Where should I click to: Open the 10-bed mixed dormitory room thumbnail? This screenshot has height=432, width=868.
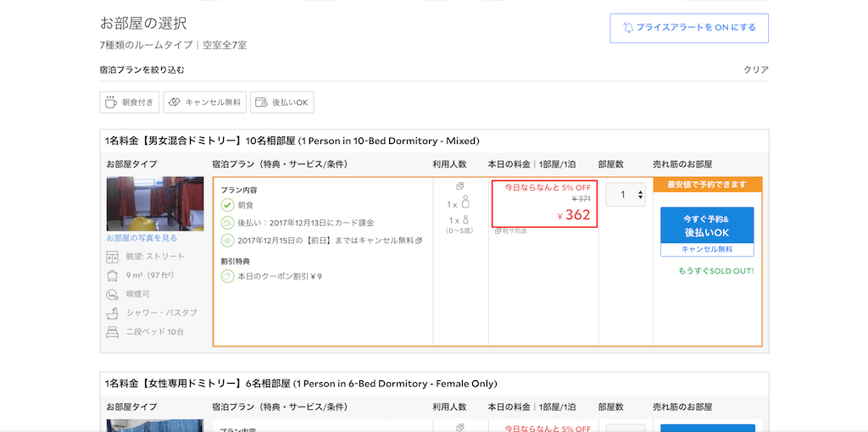(x=155, y=203)
